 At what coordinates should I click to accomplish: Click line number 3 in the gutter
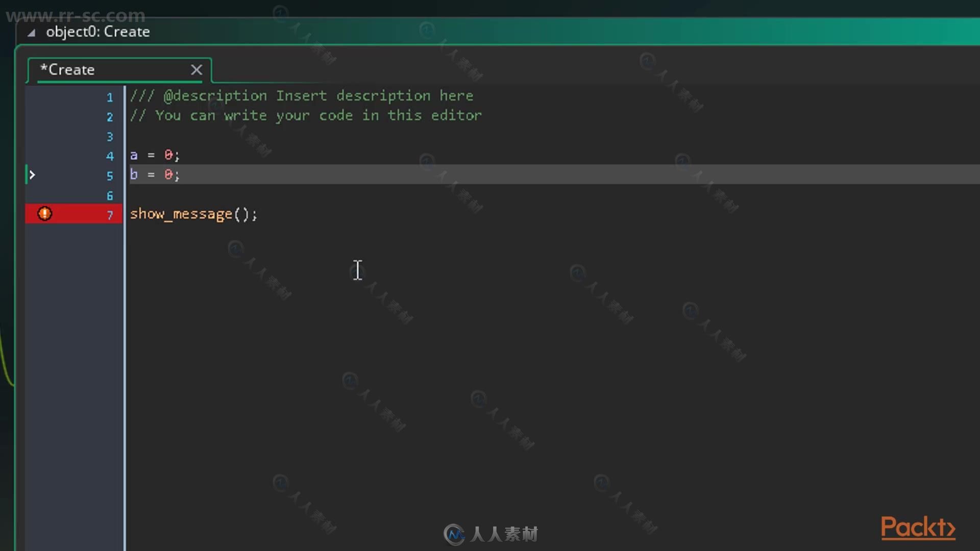110,137
